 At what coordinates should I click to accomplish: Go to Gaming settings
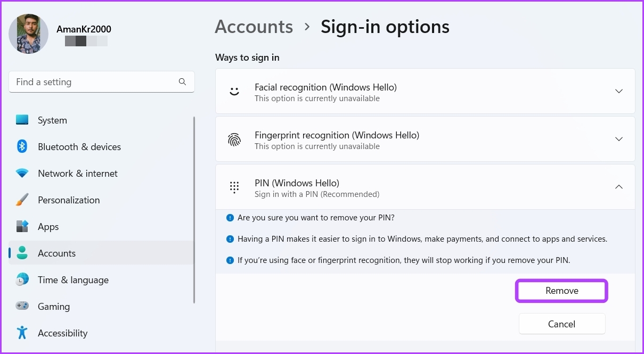click(x=101, y=307)
